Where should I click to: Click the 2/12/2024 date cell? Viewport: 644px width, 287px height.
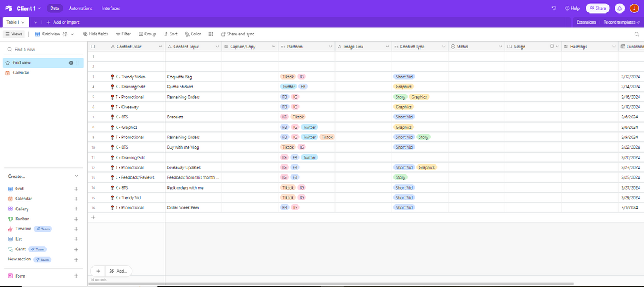coord(631,77)
